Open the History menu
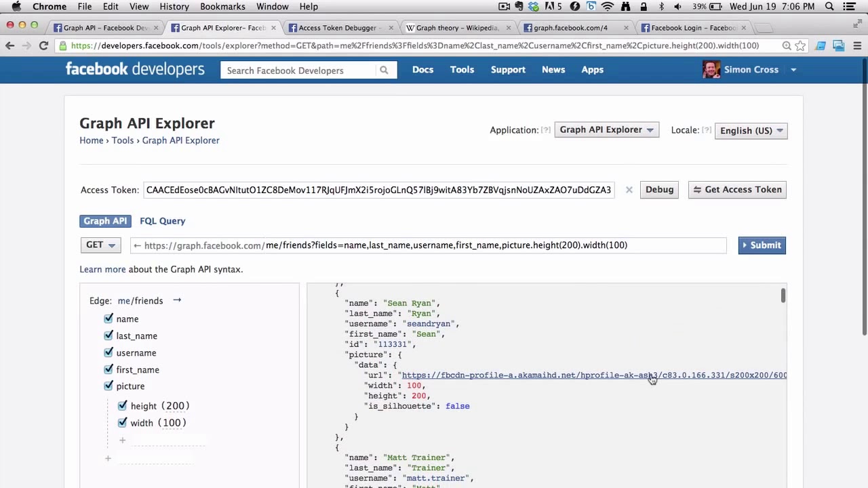868x488 pixels. pyautogui.click(x=174, y=7)
